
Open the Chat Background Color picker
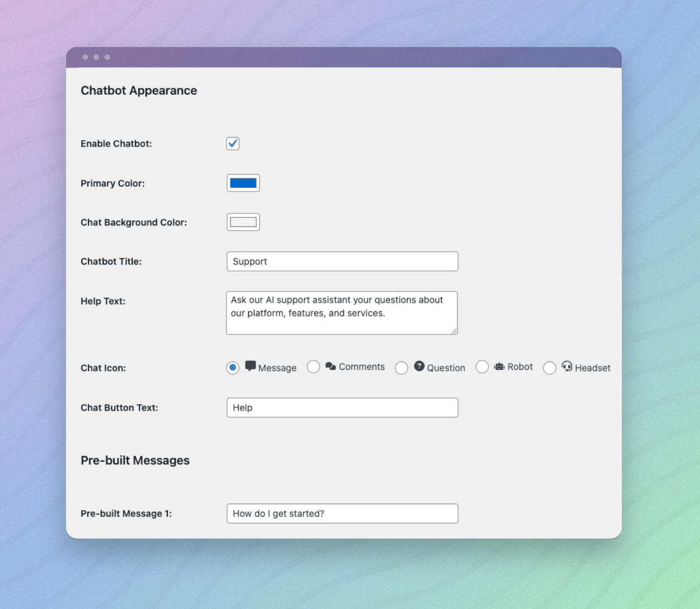pos(243,222)
